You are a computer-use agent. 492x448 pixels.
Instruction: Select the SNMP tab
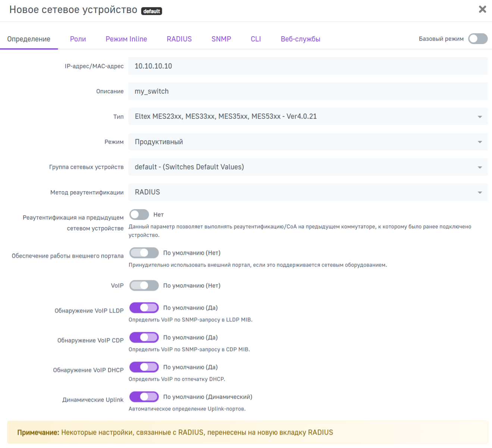(x=221, y=39)
